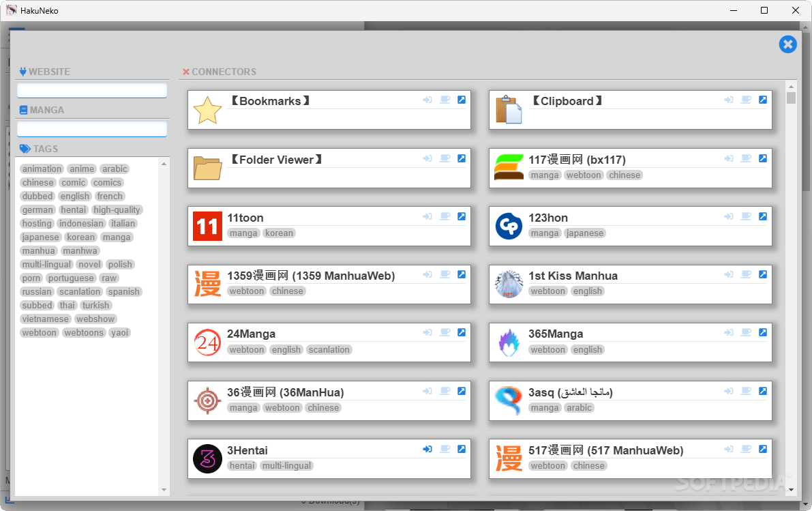Click korean tag on 11toon card
812x511 pixels.
pyautogui.click(x=279, y=233)
